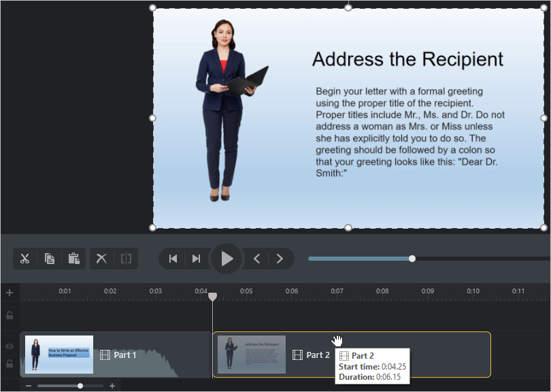Jump to end with skip-forward button
This screenshot has width=551, height=392.
(196, 259)
